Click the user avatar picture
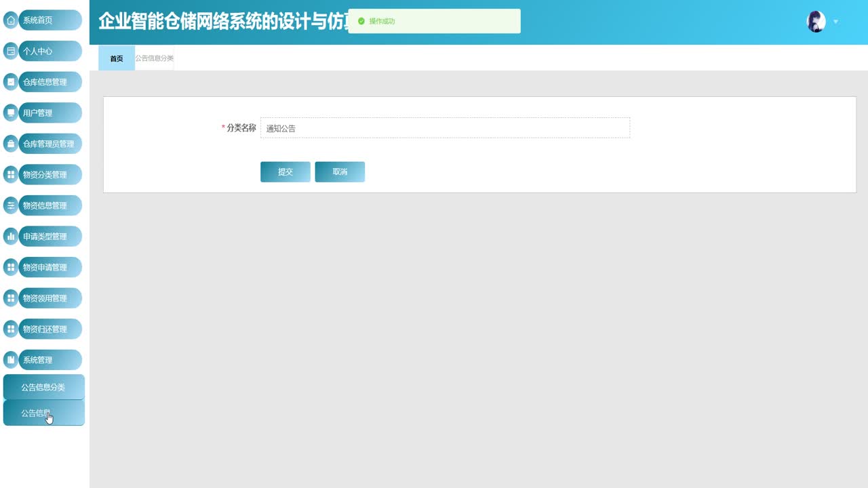 pyautogui.click(x=816, y=22)
